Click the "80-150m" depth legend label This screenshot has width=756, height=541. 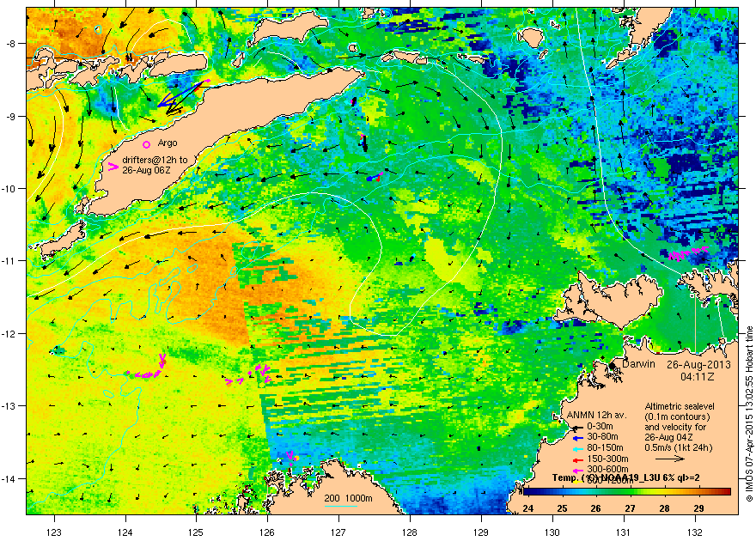coord(605,448)
